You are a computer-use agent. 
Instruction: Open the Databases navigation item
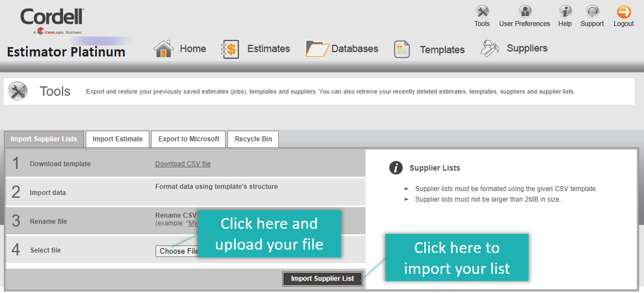click(355, 48)
